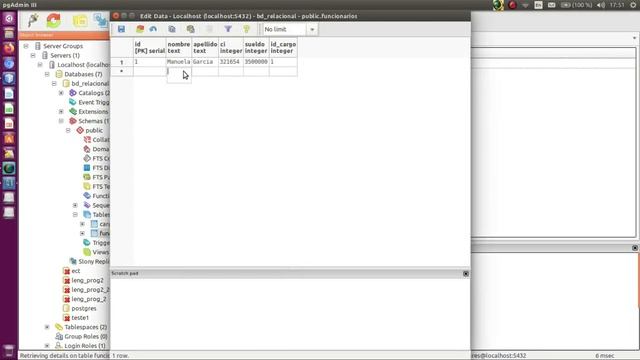
Task: Open the Ubuntu dash search launcher
Action: click(9, 18)
